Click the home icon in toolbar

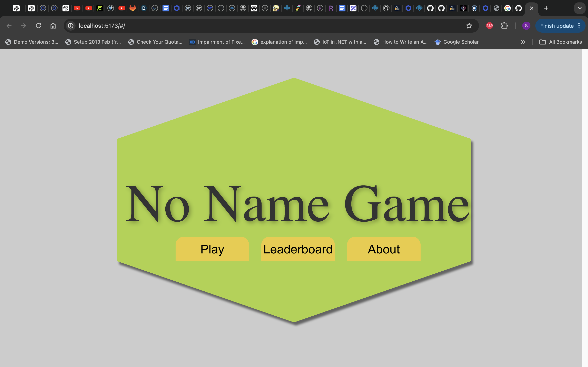point(53,26)
